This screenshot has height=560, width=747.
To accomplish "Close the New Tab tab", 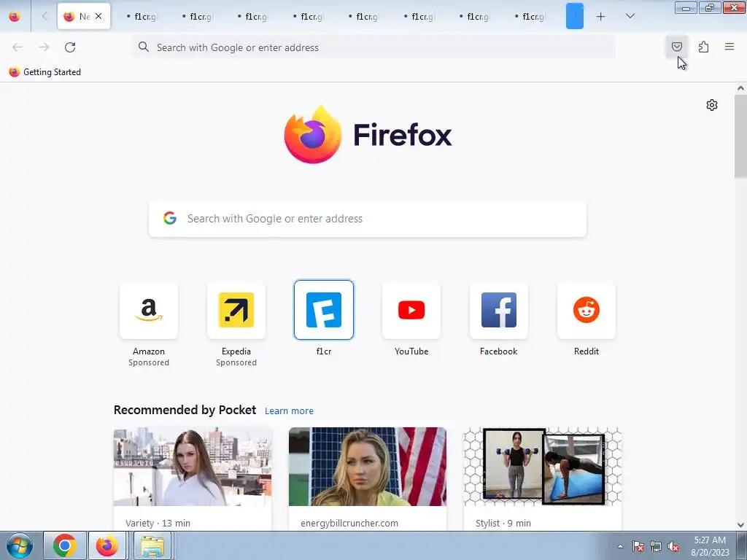I will tap(98, 16).
